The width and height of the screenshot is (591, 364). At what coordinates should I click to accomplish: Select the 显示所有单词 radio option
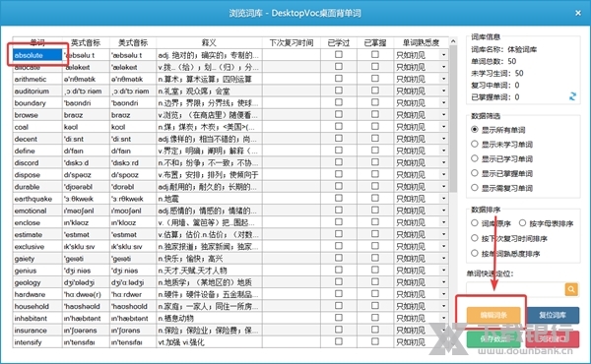point(475,130)
